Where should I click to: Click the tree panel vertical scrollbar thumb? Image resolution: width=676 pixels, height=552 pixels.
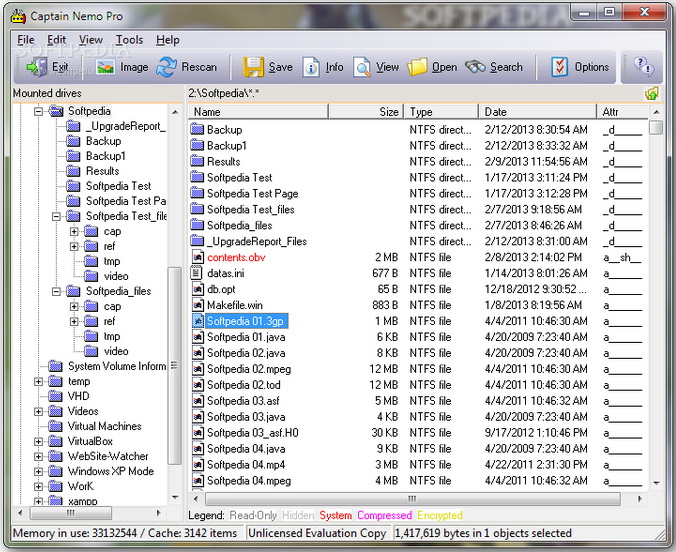click(x=174, y=366)
